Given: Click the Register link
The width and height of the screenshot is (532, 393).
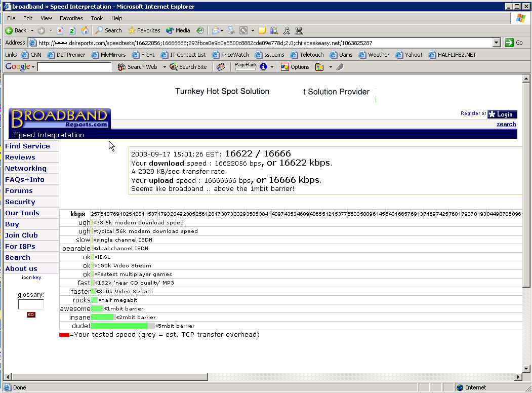Looking at the screenshot, I should coord(470,113).
